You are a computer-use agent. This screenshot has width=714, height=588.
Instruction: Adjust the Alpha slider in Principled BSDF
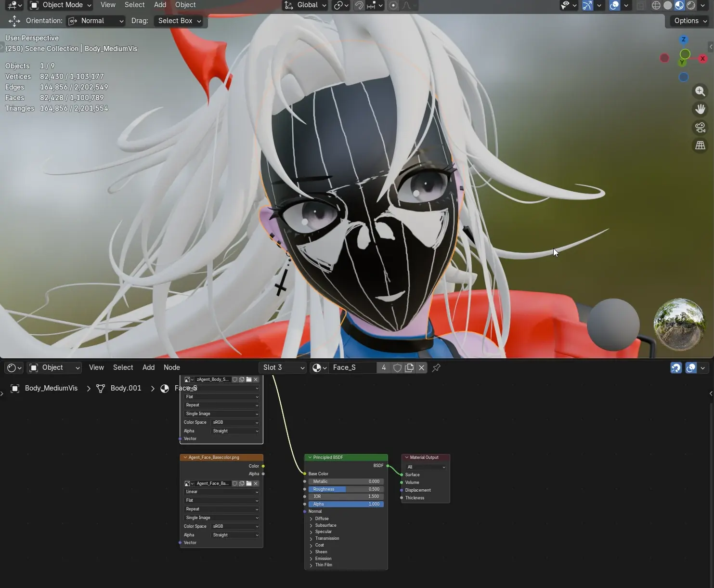346,504
